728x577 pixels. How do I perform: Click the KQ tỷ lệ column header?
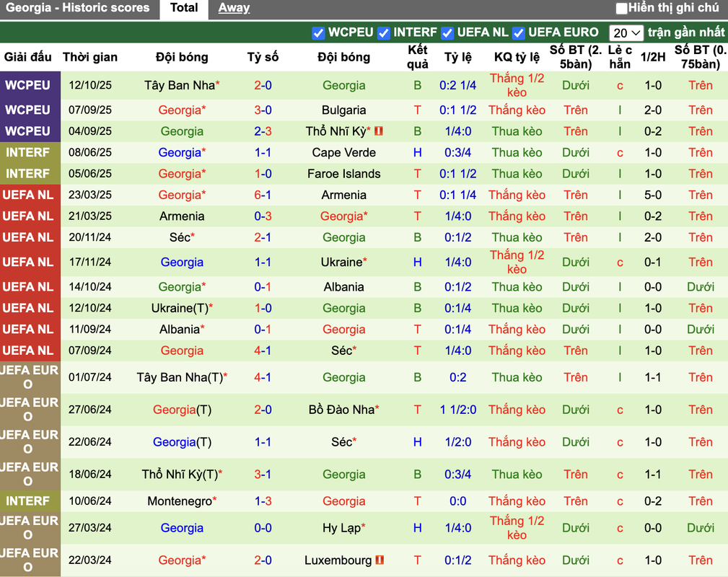[517, 57]
